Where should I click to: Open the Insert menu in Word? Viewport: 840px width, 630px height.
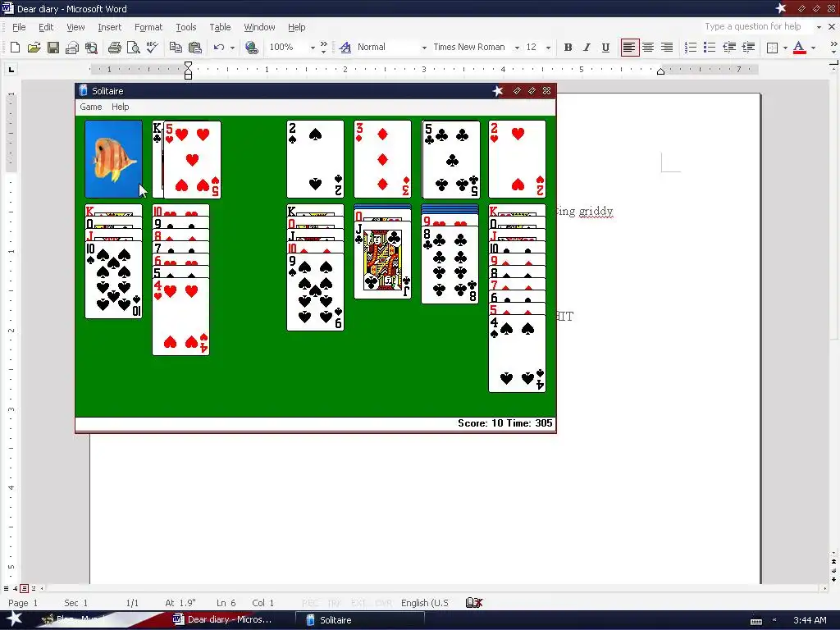[109, 27]
